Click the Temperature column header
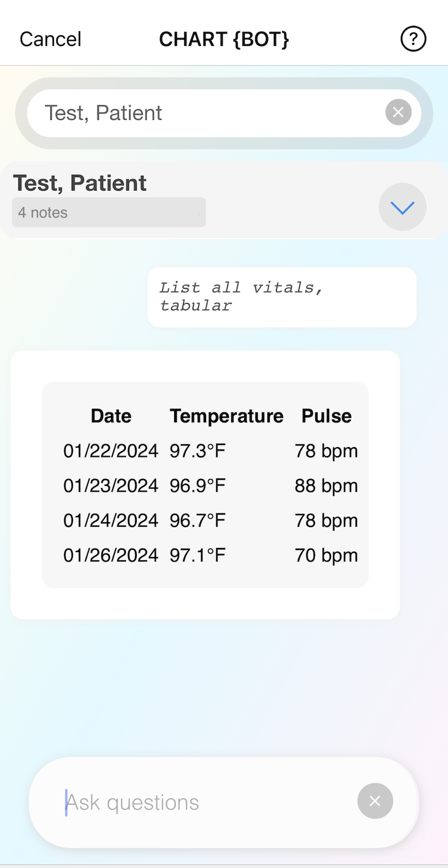Image resolution: width=448 pixels, height=868 pixels. (226, 416)
